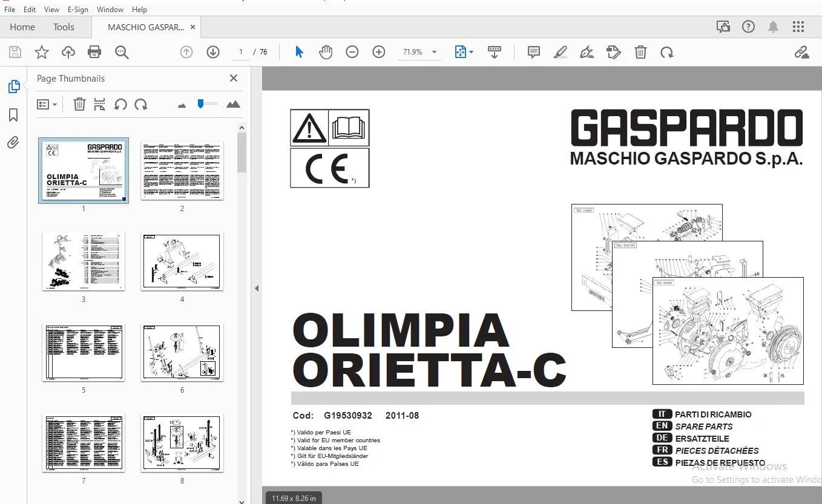Select page 4 thumbnail
Image resolution: width=822 pixels, height=504 pixels.
[x=182, y=261]
